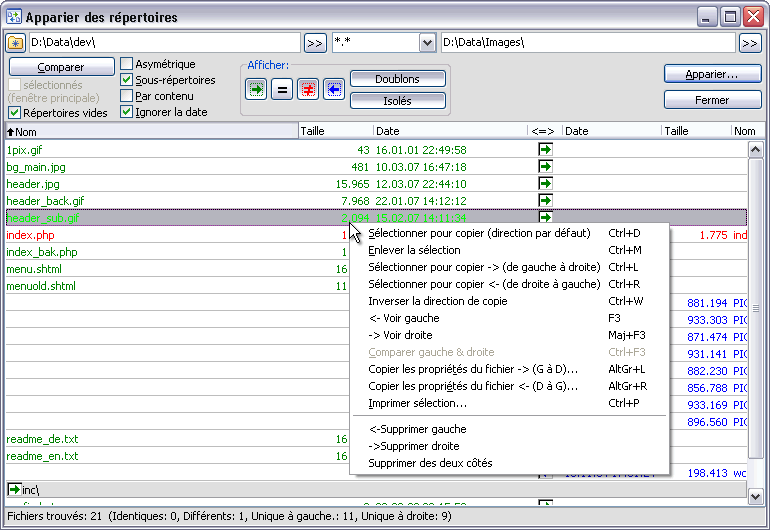Click the app icon in title bar
Screen dimensions: 770x530
click(x=14, y=17)
